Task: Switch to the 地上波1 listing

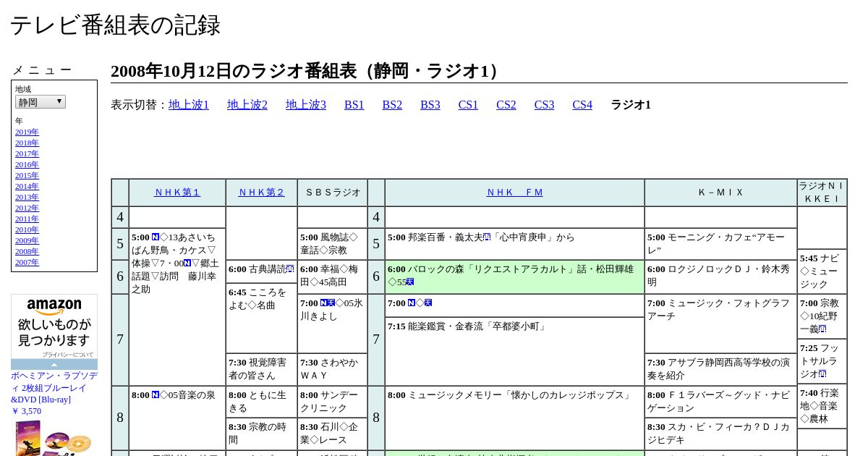Action: [x=189, y=105]
